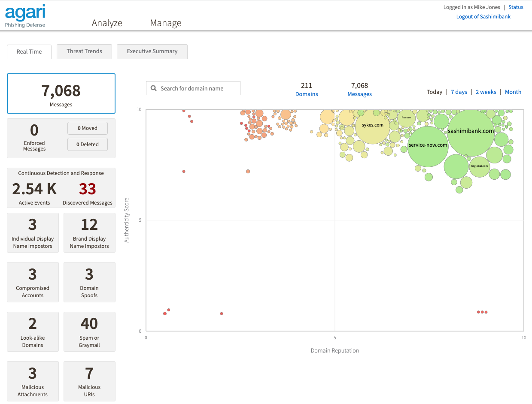Select the Today time range
The height and width of the screenshot is (404, 532).
click(435, 92)
